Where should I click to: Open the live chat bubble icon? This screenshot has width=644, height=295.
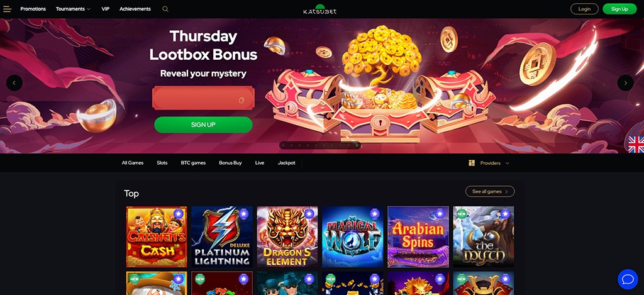(x=628, y=279)
